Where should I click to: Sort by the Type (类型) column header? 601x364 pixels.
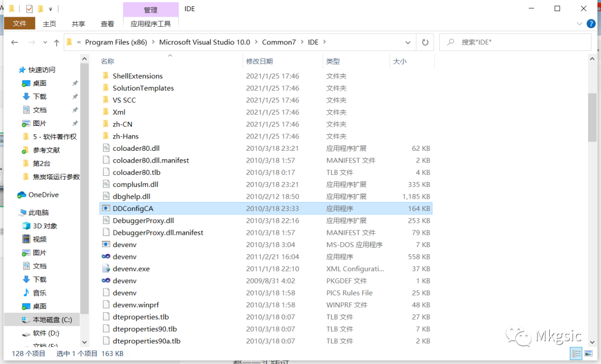coord(333,61)
